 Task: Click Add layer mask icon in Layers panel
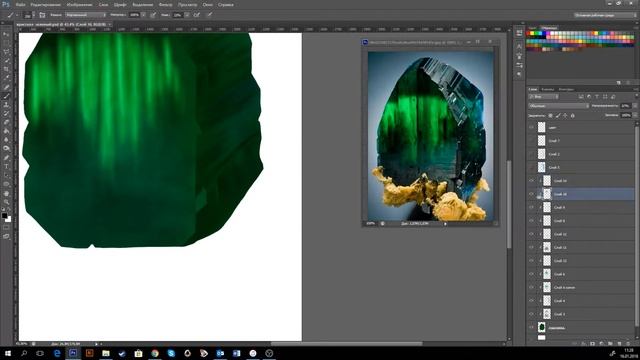point(592,343)
